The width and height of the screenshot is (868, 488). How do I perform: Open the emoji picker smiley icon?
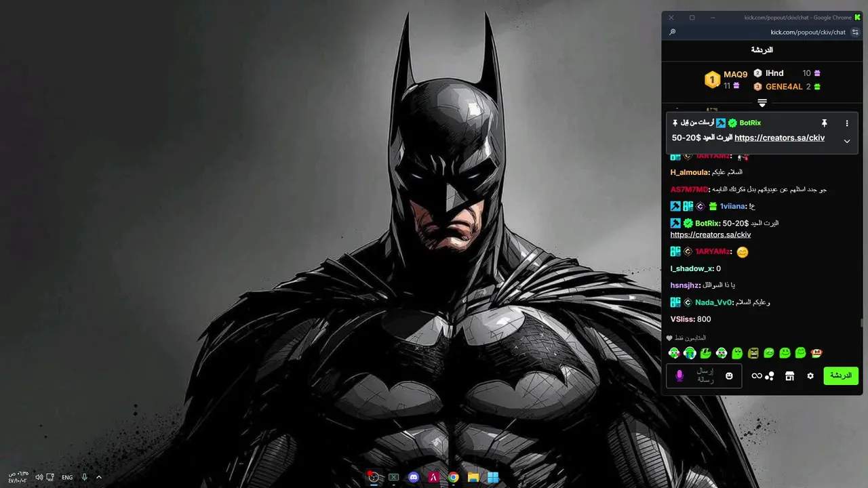point(729,375)
